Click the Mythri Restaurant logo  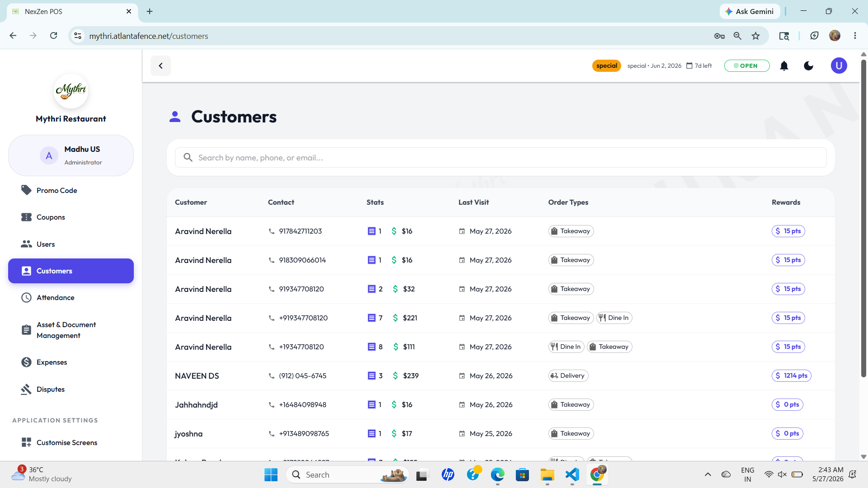71,91
